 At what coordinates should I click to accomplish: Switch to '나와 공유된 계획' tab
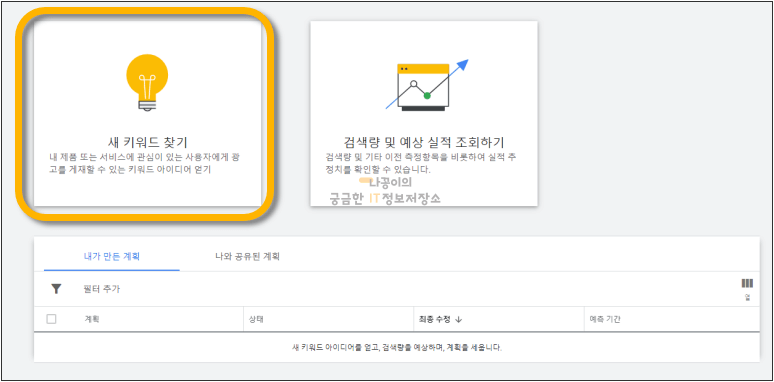coord(247,257)
